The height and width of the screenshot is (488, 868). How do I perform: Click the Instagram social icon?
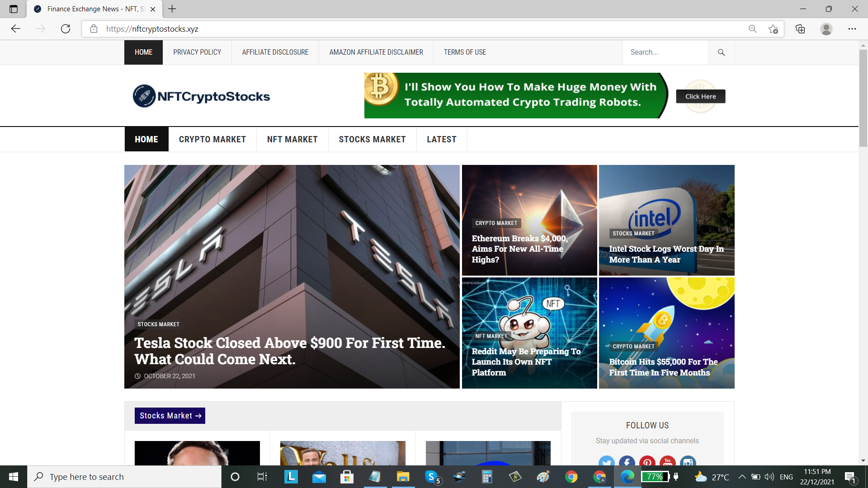pos(688,462)
